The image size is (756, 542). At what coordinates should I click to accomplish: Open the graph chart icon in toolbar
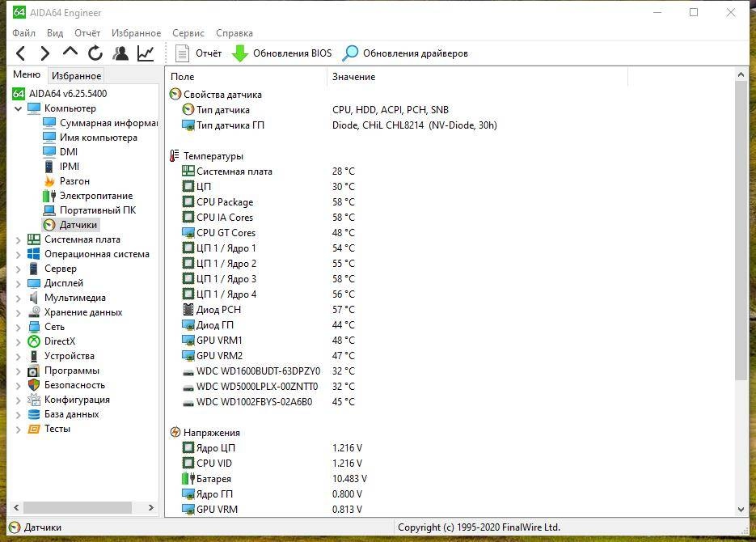[x=146, y=53]
